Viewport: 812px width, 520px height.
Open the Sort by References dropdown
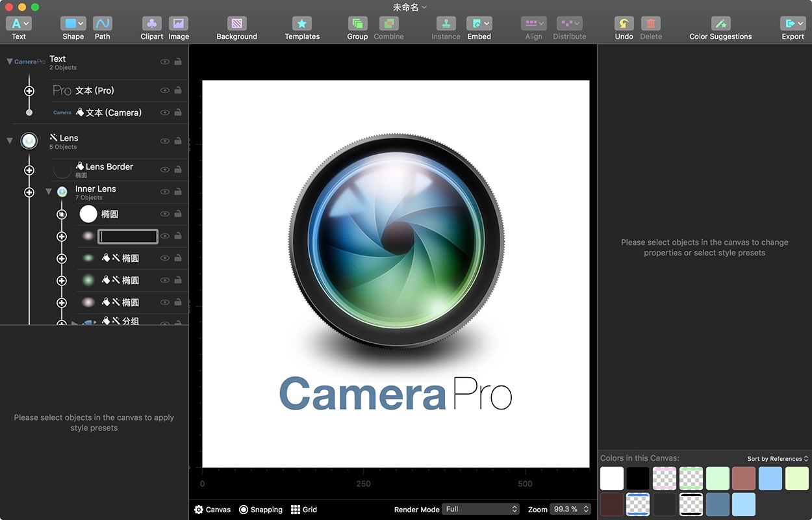778,458
